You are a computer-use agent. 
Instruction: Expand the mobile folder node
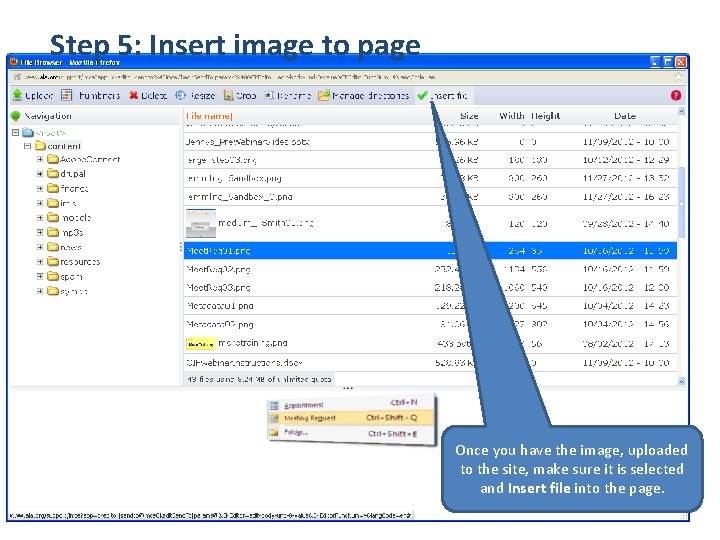tap(40, 218)
